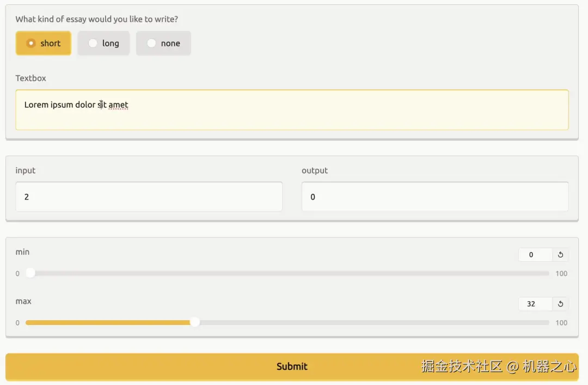Edit the max slider's number box showing 32
Screen dimensions: 588x385
(535, 304)
